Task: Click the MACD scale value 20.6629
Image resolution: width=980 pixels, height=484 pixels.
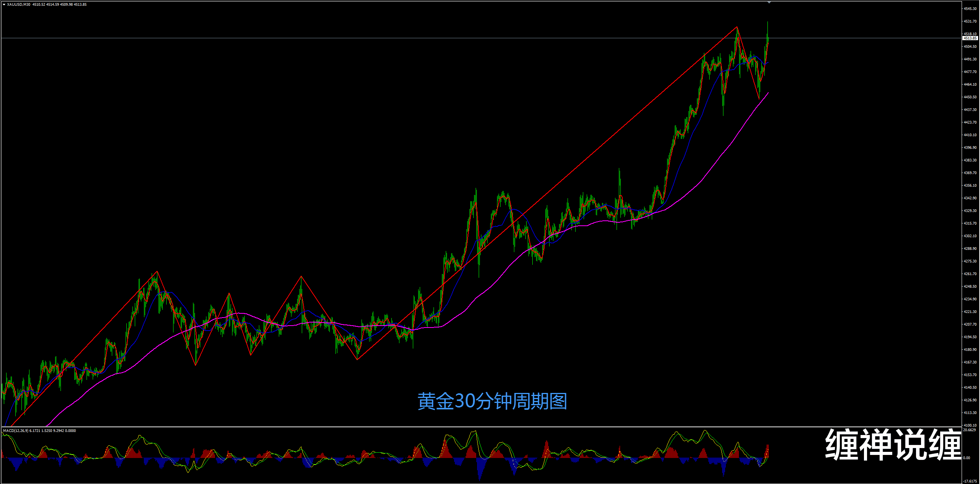Action: click(x=969, y=430)
